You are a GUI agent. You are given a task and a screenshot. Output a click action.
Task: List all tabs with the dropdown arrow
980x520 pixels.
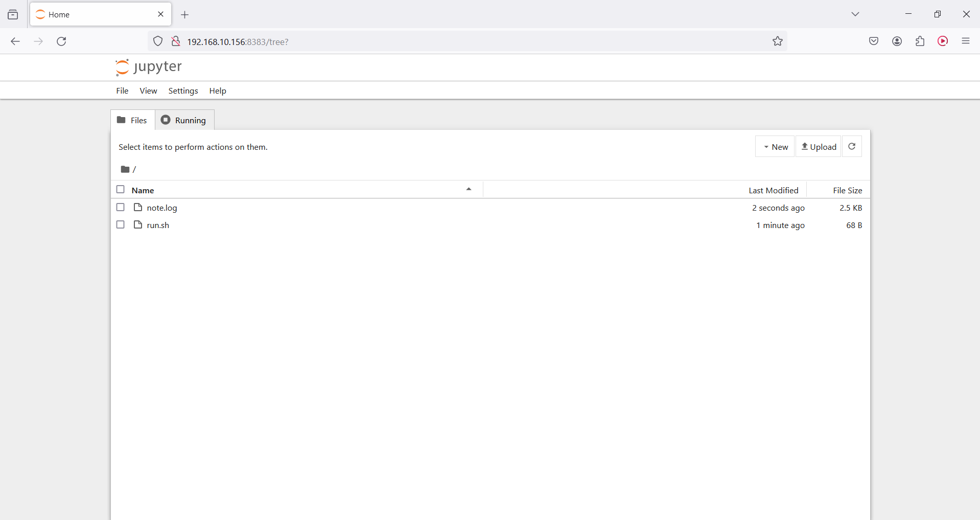(855, 14)
